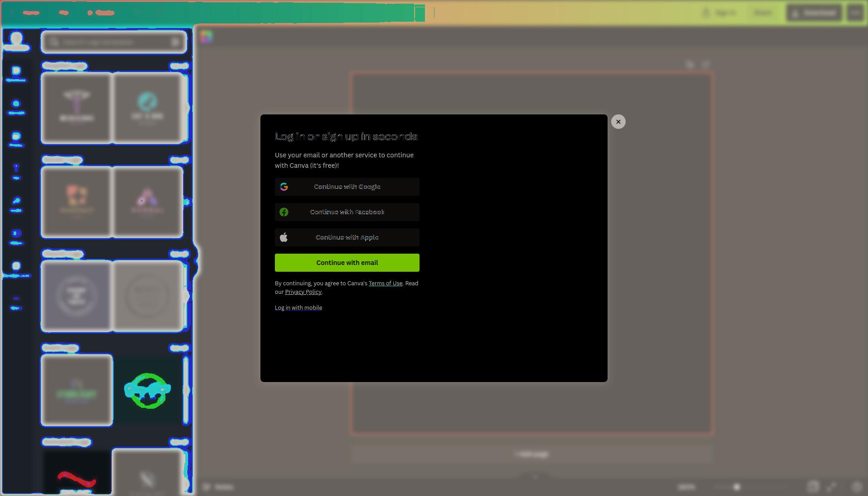The image size is (868, 496).
Task: Expand the page strip with the bottom chevron
Action: coord(535,477)
